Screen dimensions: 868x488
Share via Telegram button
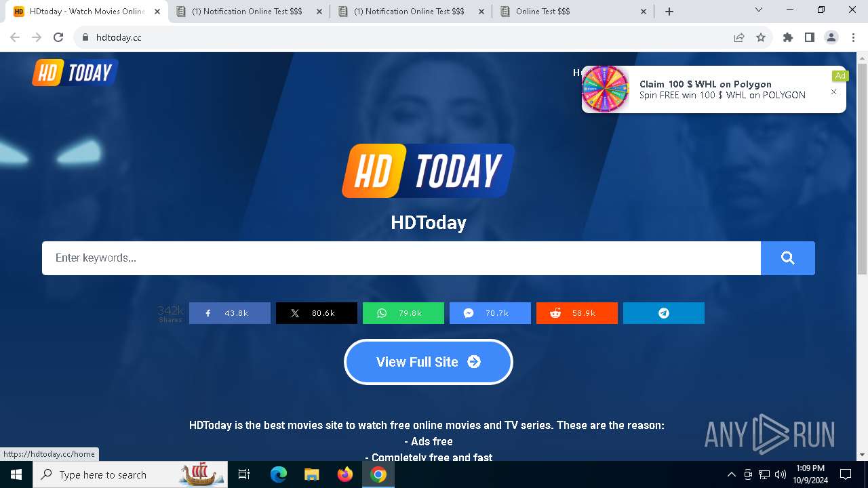664,313
